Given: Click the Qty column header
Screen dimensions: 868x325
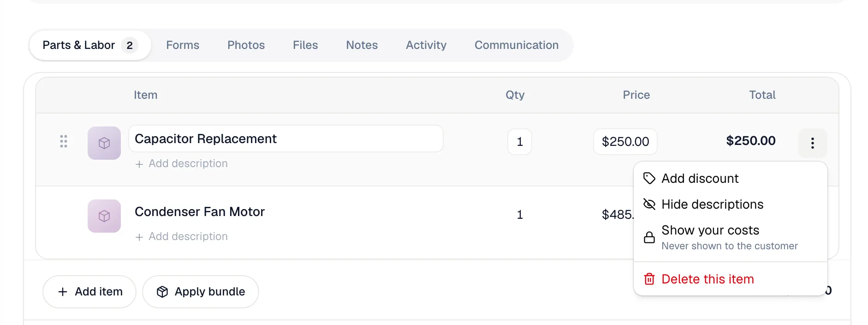Looking at the screenshot, I should [x=515, y=95].
